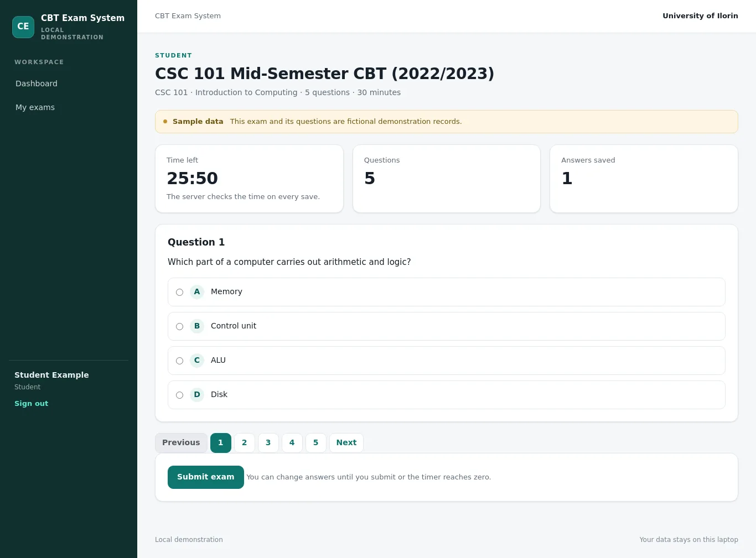The width and height of the screenshot is (756, 558).
Task: Click the CE logo badge in sidebar
Action: click(x=23, y=27)
